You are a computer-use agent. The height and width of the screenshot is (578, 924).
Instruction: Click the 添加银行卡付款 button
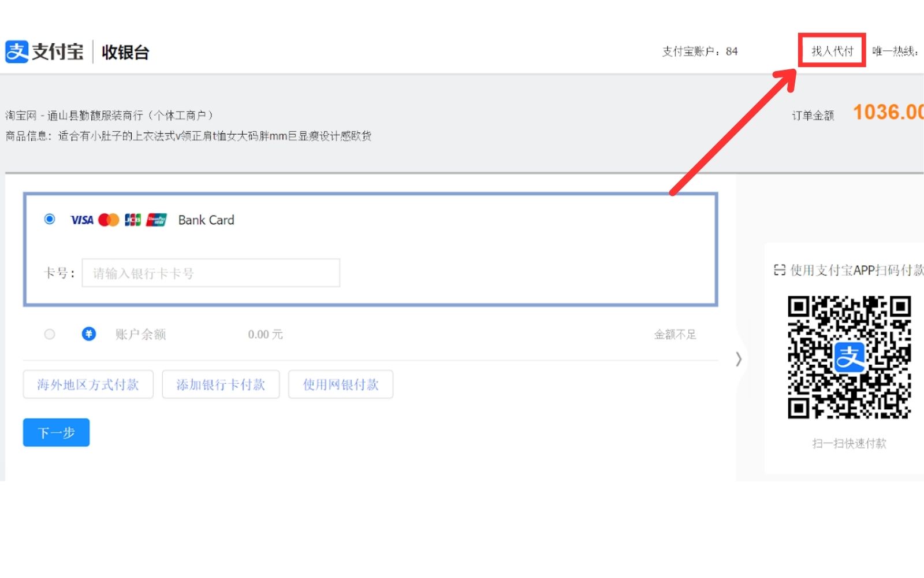pyautogui.click(x=221, y=384)
